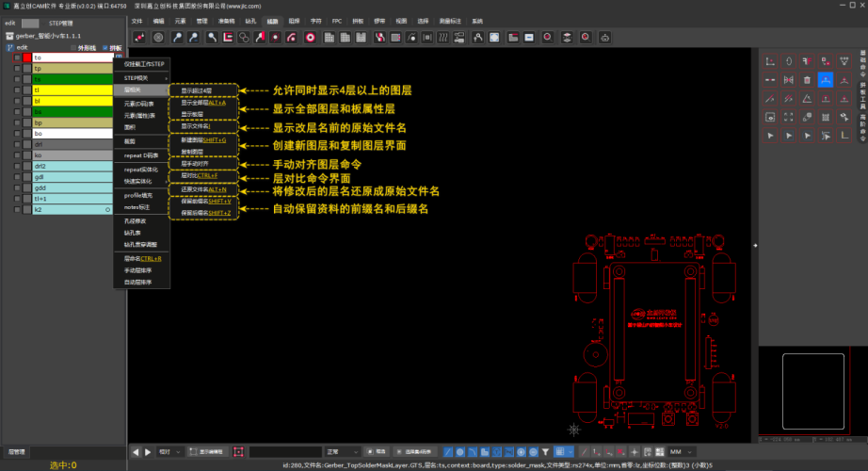Toggle the filled circle pad filter icon
Screen dimensions: 868x471
pos(460,452)
